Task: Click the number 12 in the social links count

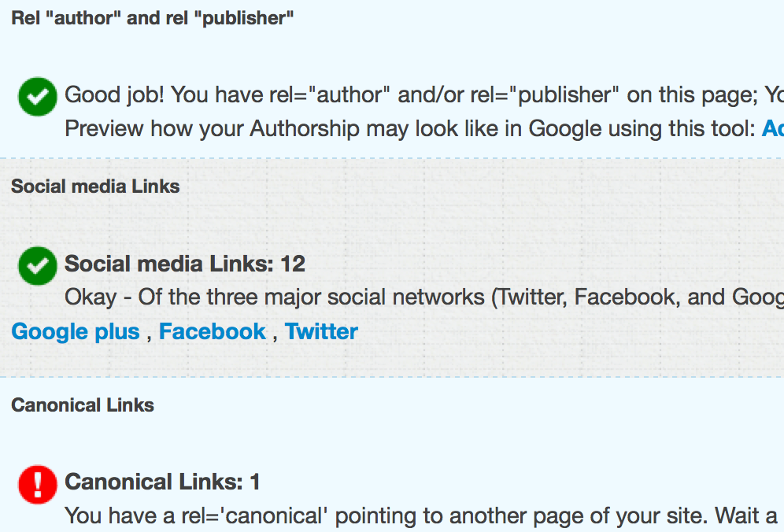Action: [x=293, y=264]
